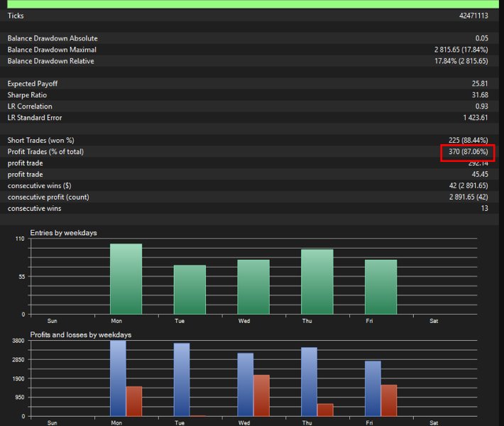Click Wednesday's blue profit bar

(245, 385)
